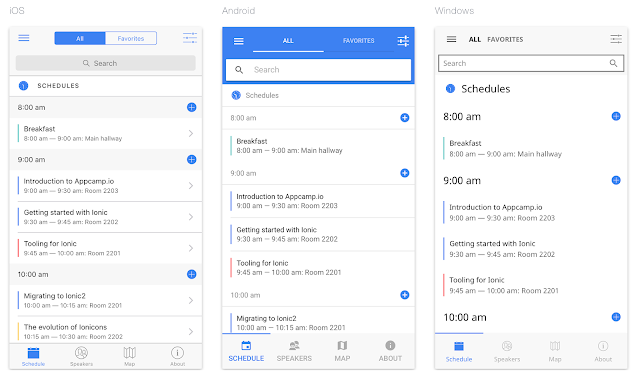Viewport: 640px width, 378px height.
Task: Switch to the FAVORITES tab in the Android panel
Action: point(358,41)
